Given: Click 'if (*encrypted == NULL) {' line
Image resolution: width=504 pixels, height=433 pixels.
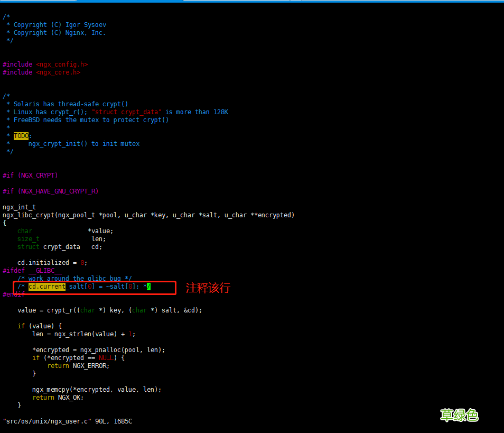Looking at the screenshot, I should tap(78, 358).
